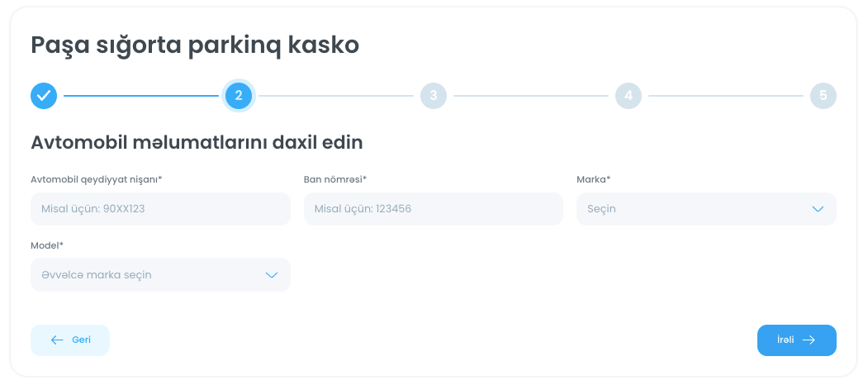Click the right arrow icon in İrəli
The image size is (868, 385).
click(x=809, y=340)
